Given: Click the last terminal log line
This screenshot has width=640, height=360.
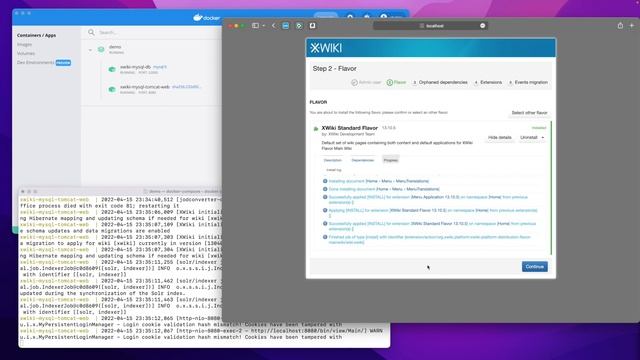Looking at the screenshot, I should 181,337.
